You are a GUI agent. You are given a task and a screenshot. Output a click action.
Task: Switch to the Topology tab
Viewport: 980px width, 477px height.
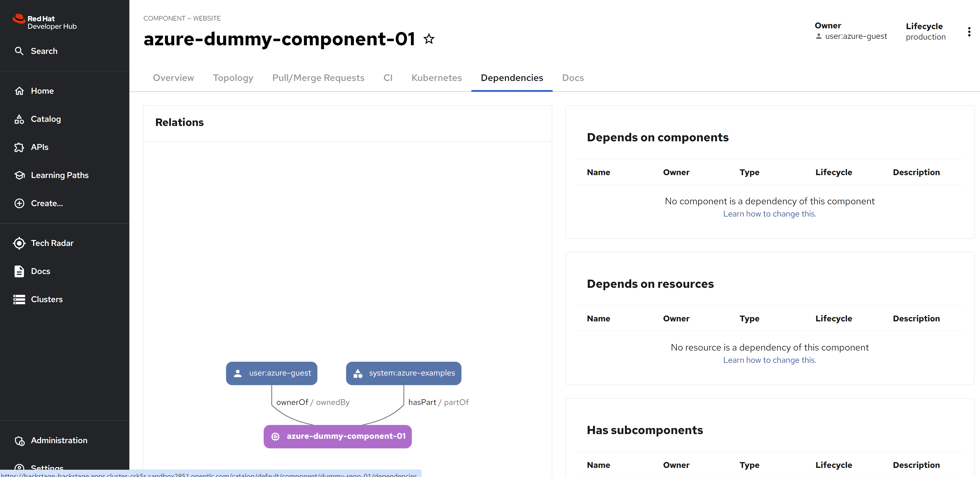pyautogui.click(x=233, y=78)
